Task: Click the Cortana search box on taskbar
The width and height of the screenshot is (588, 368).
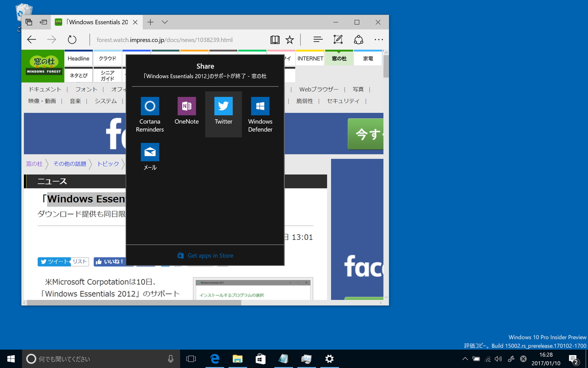Action: pyautogui.click(x=100, y=359)
